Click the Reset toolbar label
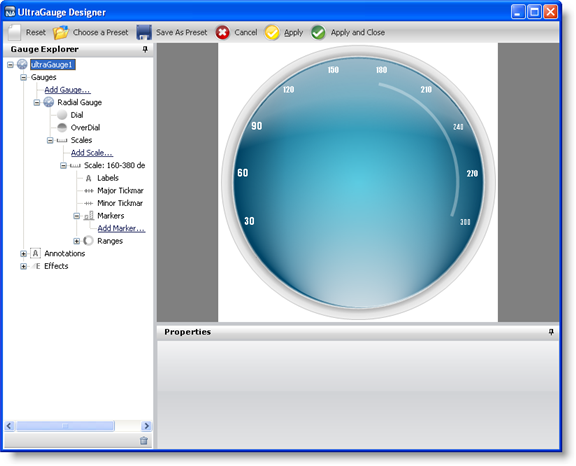 click(36, 32)
